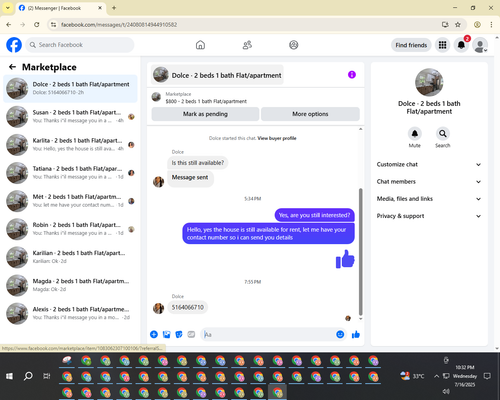Click the Facebook logo icon
The width and height of the screenshot is (500, 400).
(14, 45)
